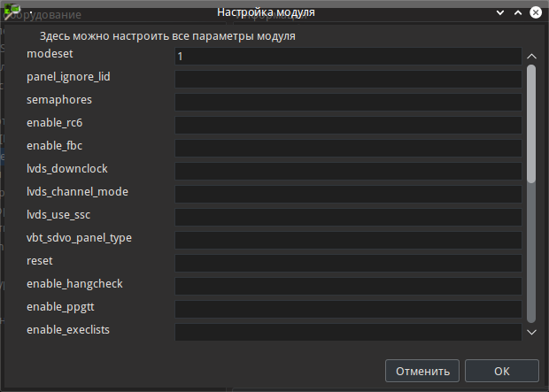This screenshot has width=549, height=392.
Task: Select the semaphores text field
Action: [x=347, y=102]
